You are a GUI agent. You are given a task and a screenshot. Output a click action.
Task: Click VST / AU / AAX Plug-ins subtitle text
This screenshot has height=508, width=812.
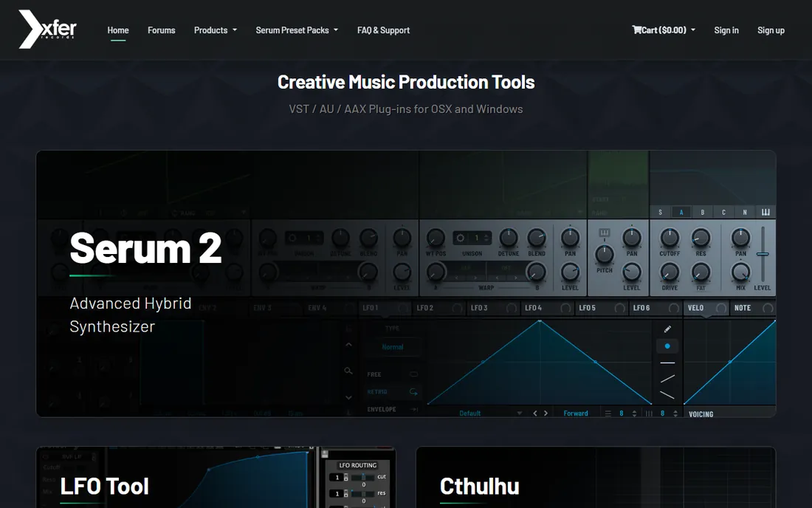pyautogui.click(x=406, y=109)
